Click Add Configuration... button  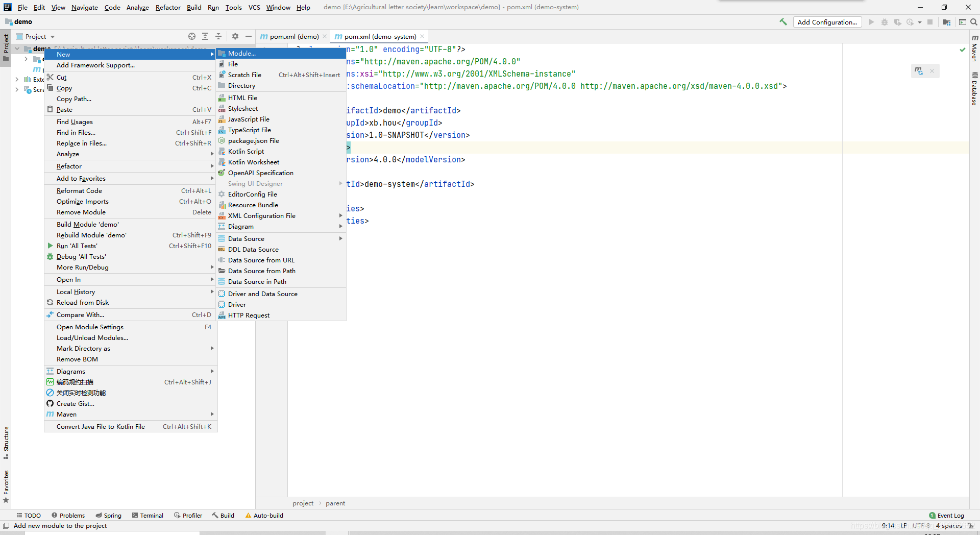tap(827, 22)
